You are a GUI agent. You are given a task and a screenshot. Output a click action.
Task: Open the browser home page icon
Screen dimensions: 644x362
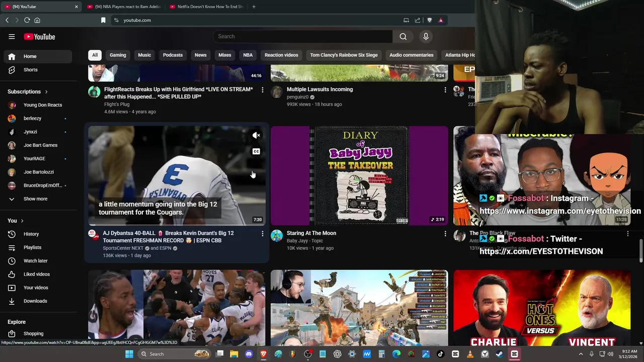click(37, 20)
